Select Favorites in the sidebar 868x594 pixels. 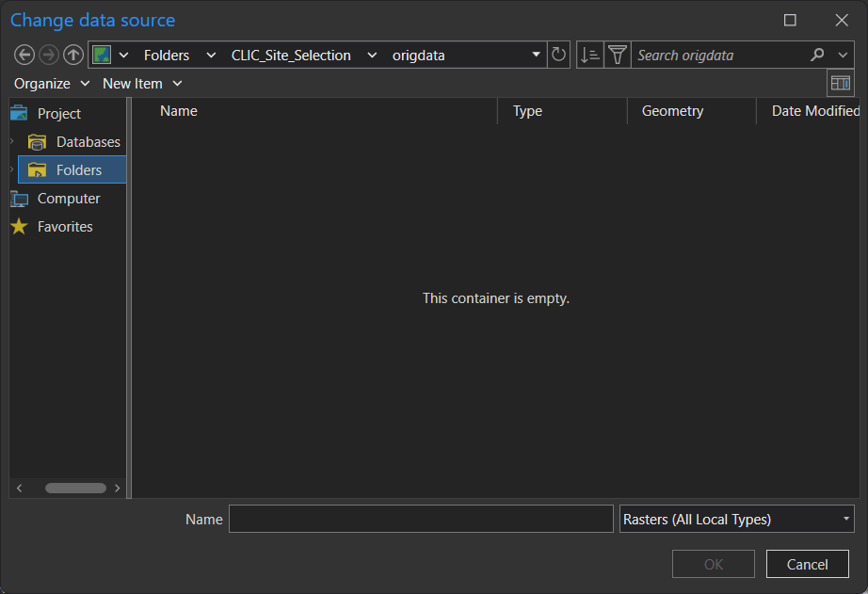pyautogui.click(x=66, y=226)
